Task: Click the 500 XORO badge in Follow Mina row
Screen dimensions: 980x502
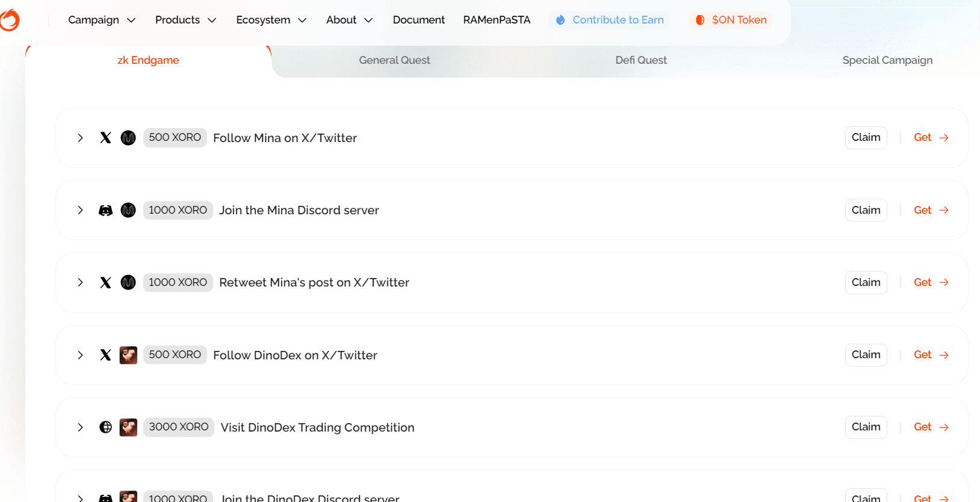Action: pos(175,138)
